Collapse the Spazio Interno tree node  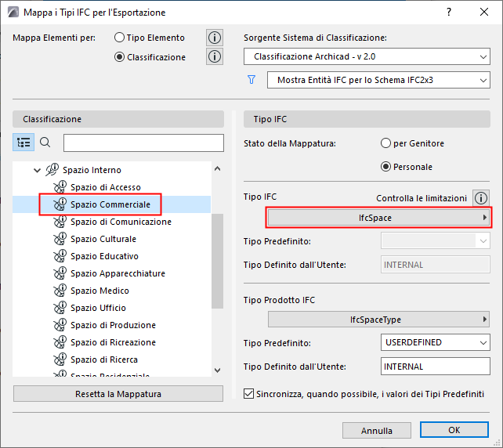(x=36, y=170)
